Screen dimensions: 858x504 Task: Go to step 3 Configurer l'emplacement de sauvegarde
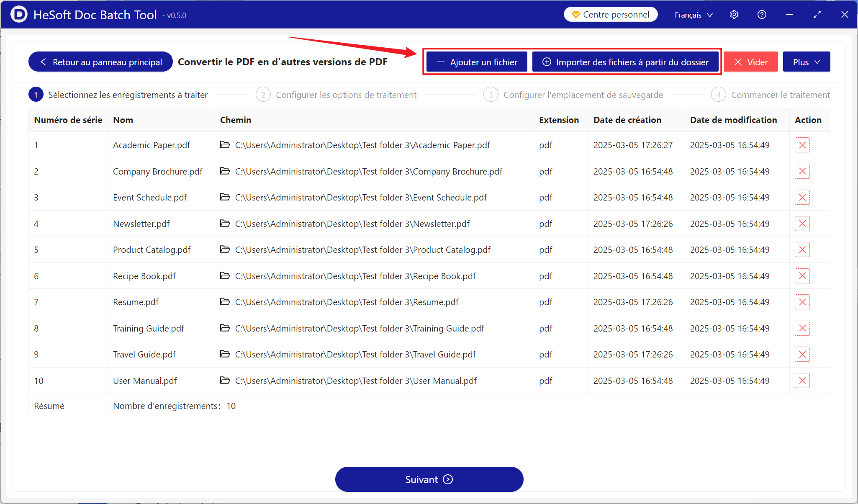573,95
